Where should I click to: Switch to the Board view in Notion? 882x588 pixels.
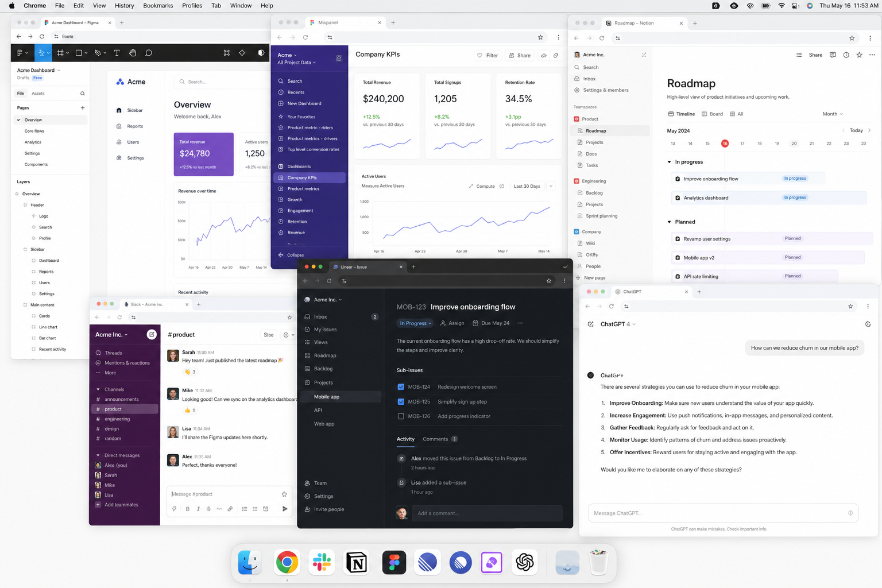tap(712, 114)
